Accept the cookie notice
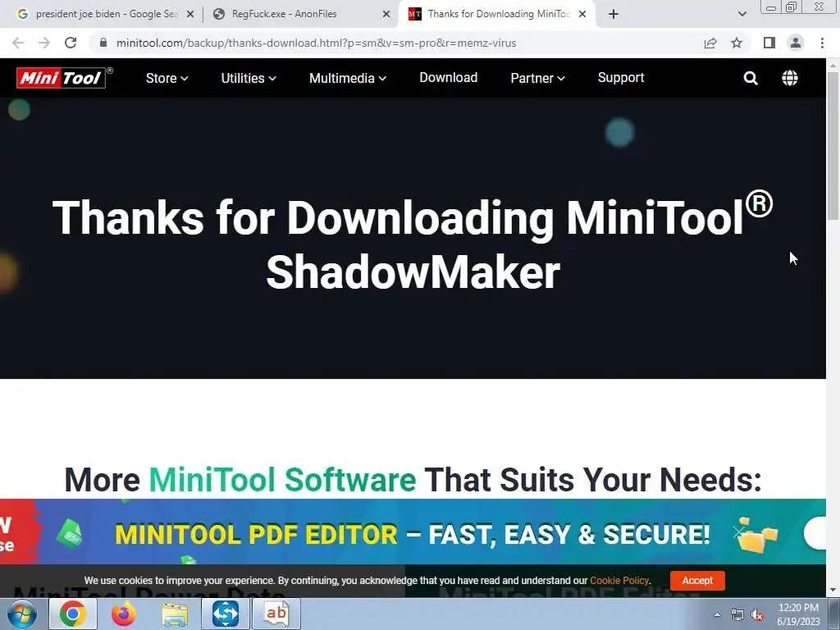The width and height of the screenshot is (840, 630). click(697, 581)
